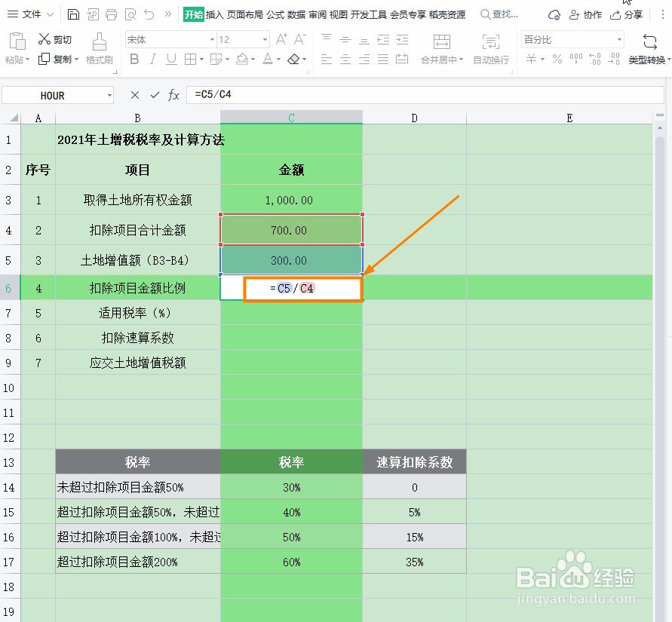Click the Save icon in top toolbar
The image size is (672, 622).
(72, 14)
